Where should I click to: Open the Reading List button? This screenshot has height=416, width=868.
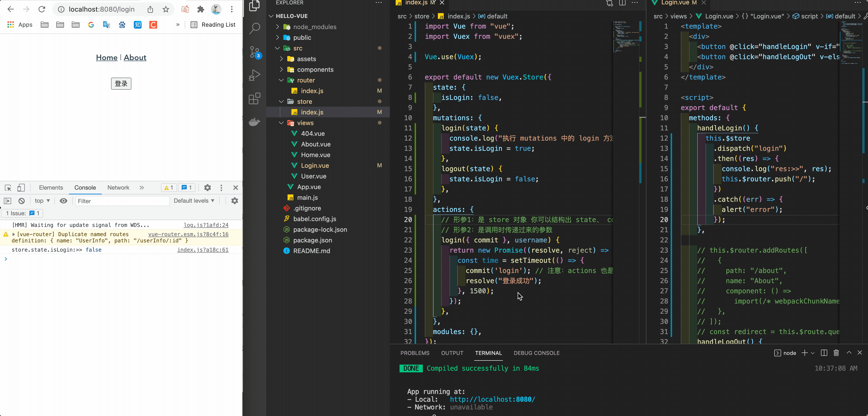click(x=213, y=24)
